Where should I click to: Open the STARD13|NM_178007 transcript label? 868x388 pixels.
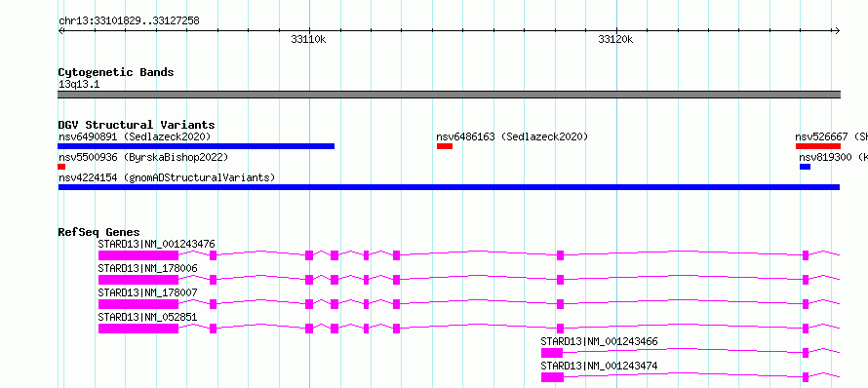pyautogui.click(x=148, y=292)
